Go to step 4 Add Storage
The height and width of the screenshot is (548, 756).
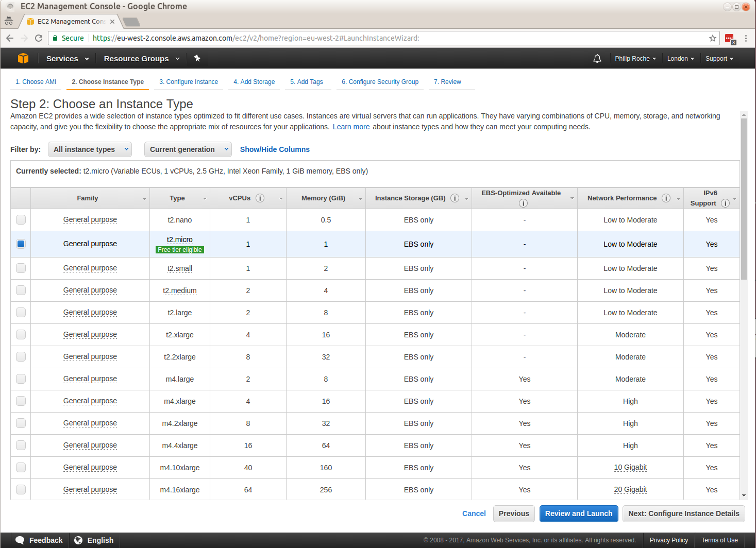pyautogui.click(x=254, y=82)
